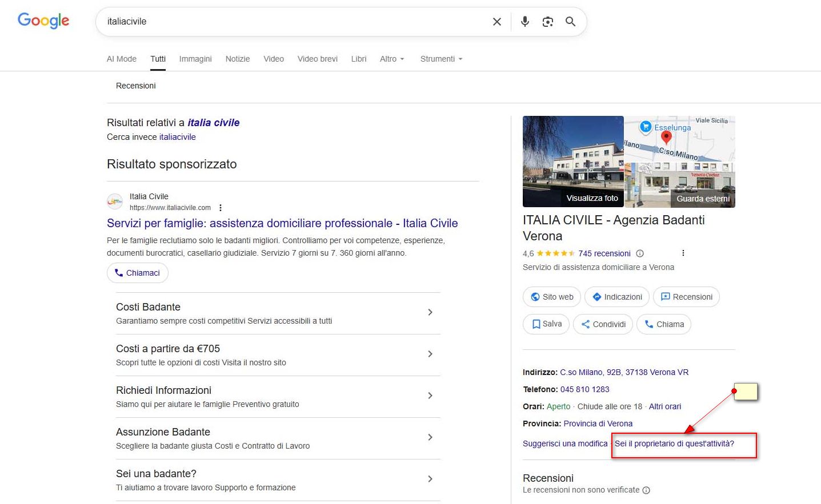Start voice search with the microphone icon

tap(524, 22)
